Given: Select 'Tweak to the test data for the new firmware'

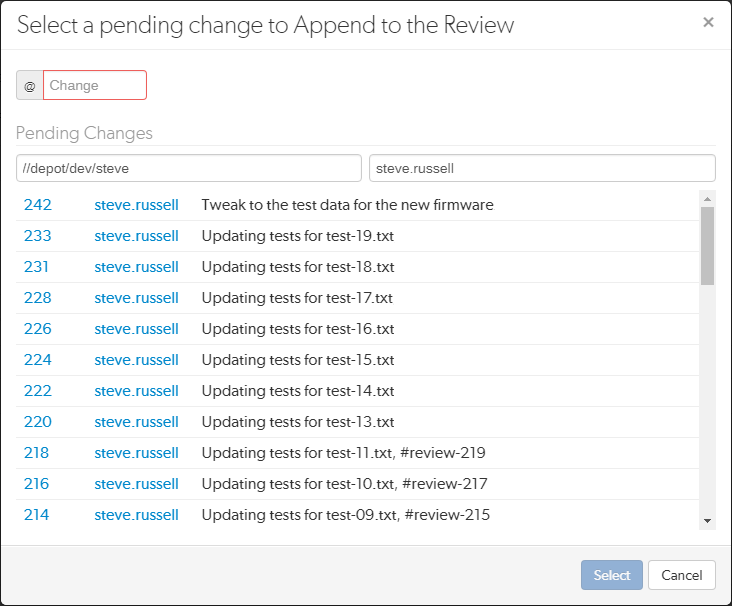Looking at the screenshot, I should click(x=348, y=204).
